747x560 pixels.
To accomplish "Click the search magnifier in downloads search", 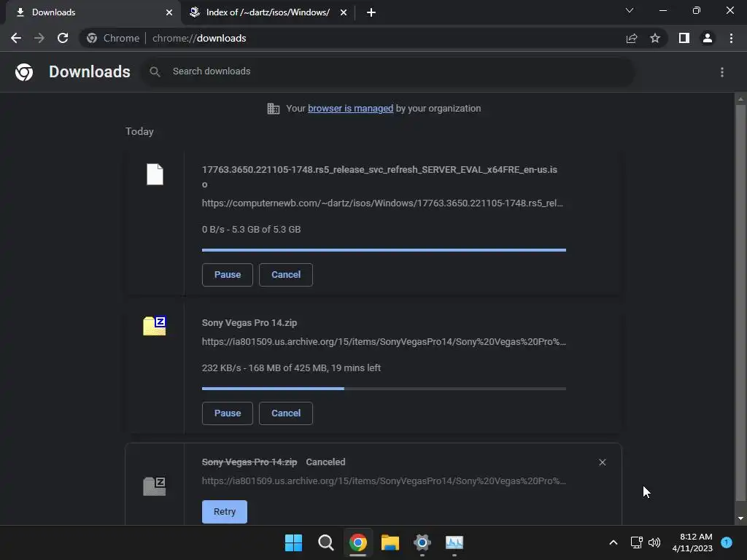I will click(x=155, y=72).
